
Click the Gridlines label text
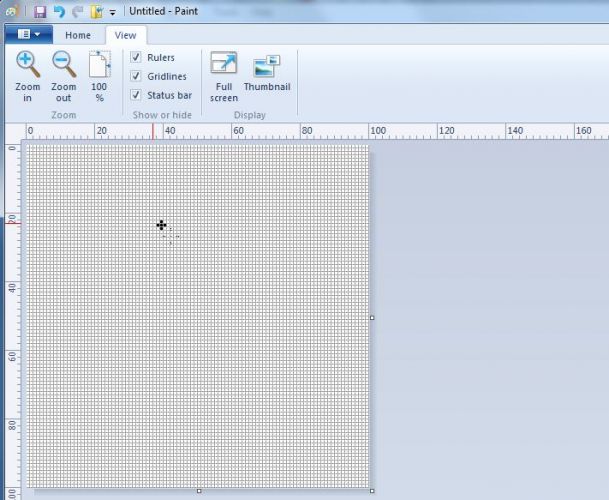tap(167, 77)
